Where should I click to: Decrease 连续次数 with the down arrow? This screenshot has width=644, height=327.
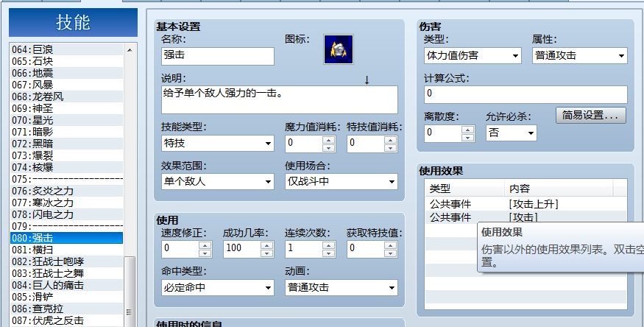328,253
